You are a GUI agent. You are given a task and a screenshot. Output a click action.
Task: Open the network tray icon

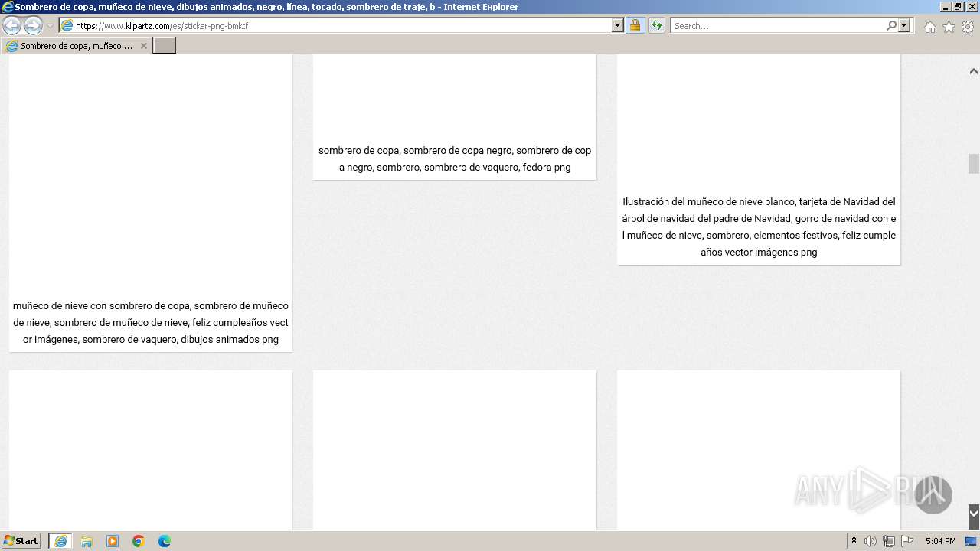889,541
